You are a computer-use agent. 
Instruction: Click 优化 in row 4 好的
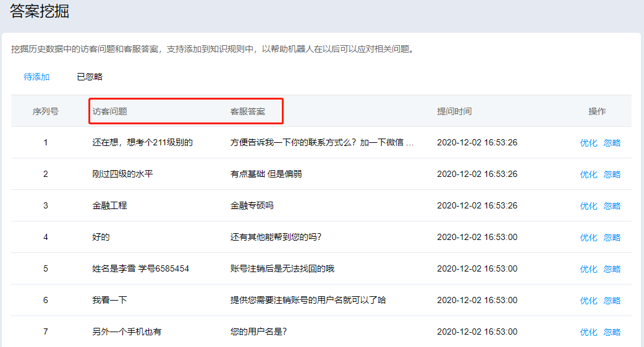(x=588, y=238)
